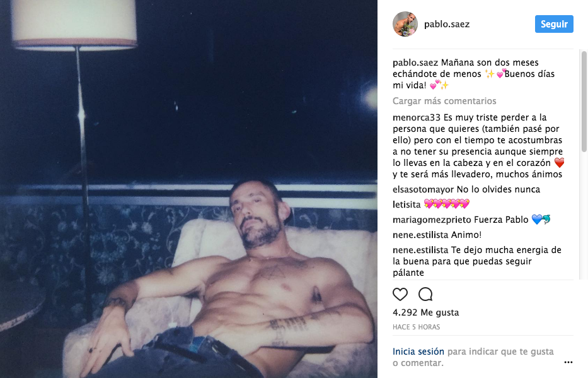Open letisita's profile link
The width and height of the screenshot is (588, 378).
406,204
